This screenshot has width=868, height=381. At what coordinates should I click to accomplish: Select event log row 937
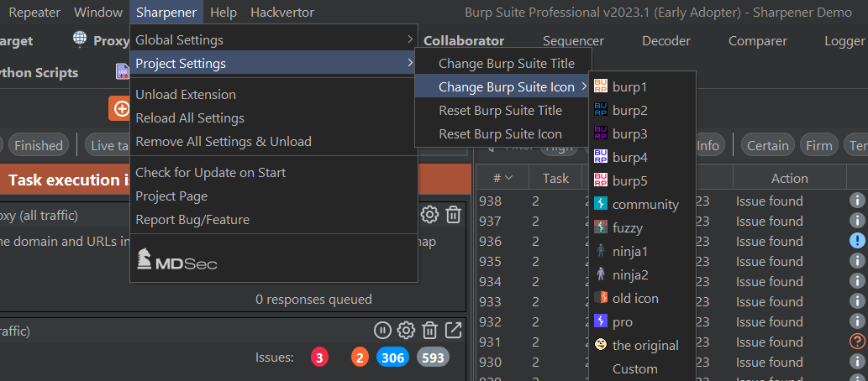671,222
